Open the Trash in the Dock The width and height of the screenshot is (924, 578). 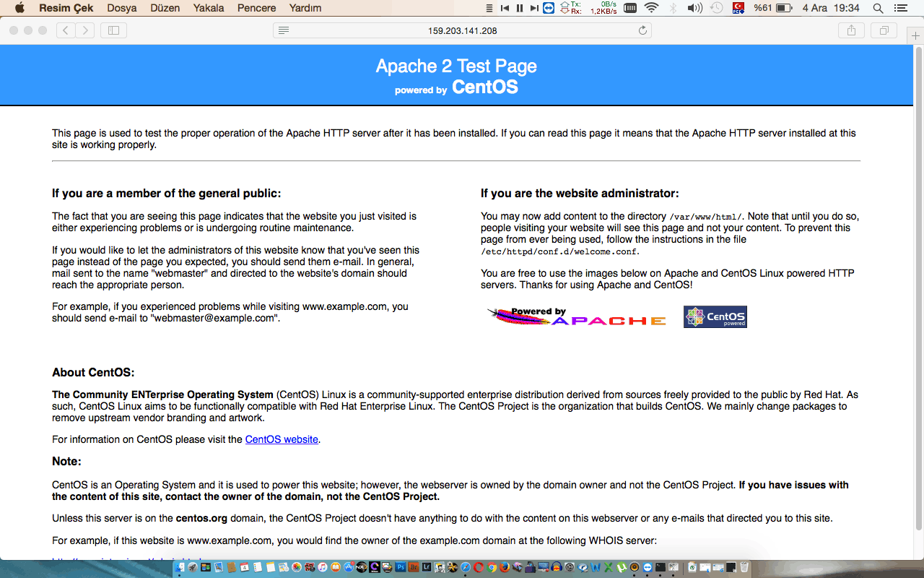744,567
